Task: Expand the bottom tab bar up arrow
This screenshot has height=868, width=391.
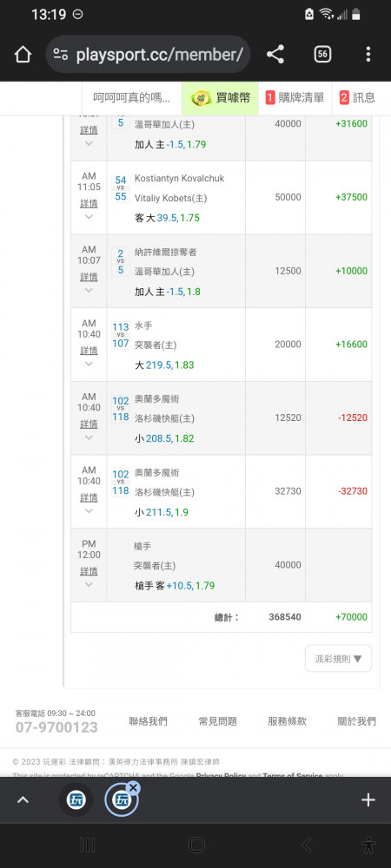Action: (x=23, y=800)
